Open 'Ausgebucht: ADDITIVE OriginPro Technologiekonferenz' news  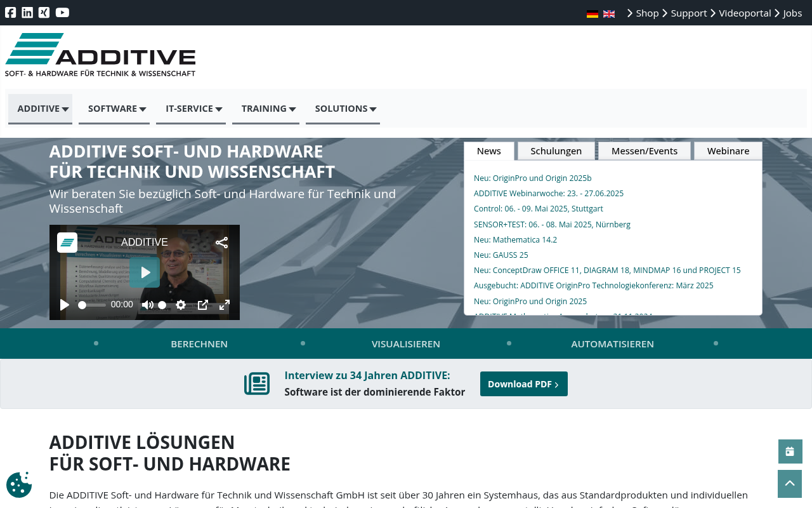(594, 286)
